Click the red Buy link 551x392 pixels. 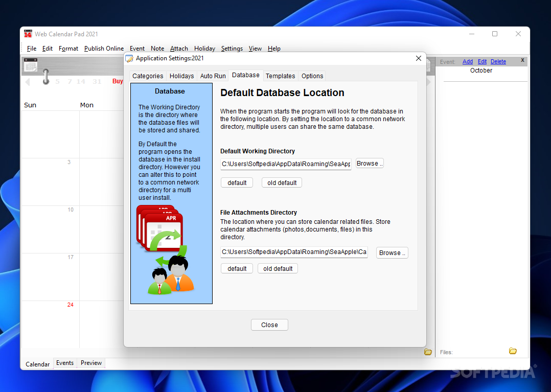click(x=118, y=81)
